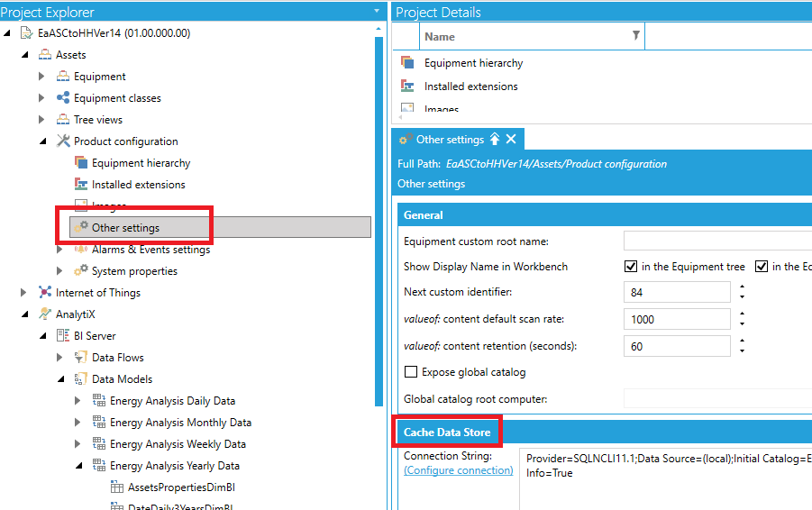
Task: Collapse the Data Models node
Action: point(59,379)
